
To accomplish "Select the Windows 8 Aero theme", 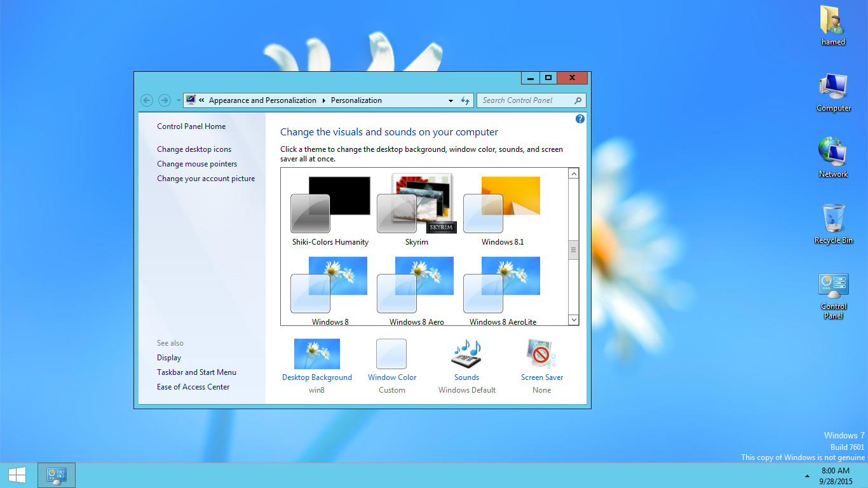I will click(417, 291).
